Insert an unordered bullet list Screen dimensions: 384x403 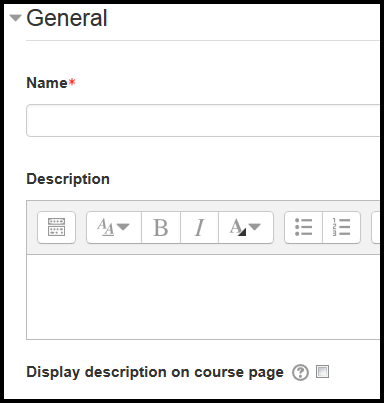point(303,227)
